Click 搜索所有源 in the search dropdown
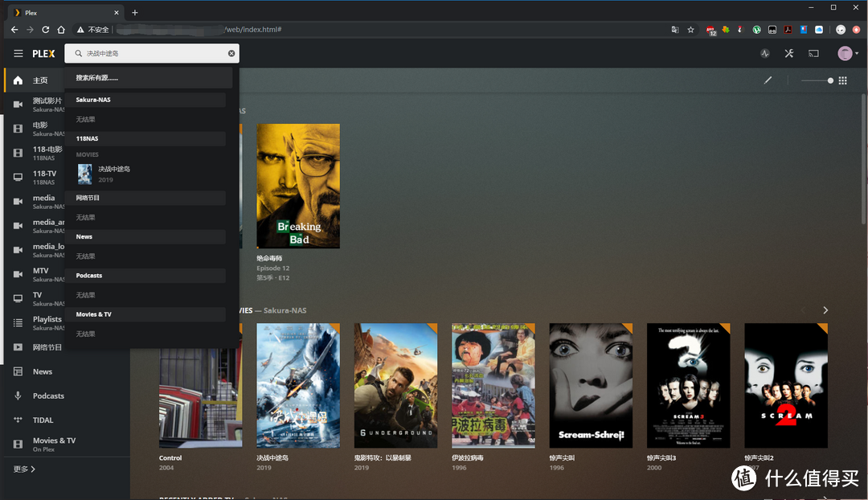The image size is (868, 500). coord(149,78)
